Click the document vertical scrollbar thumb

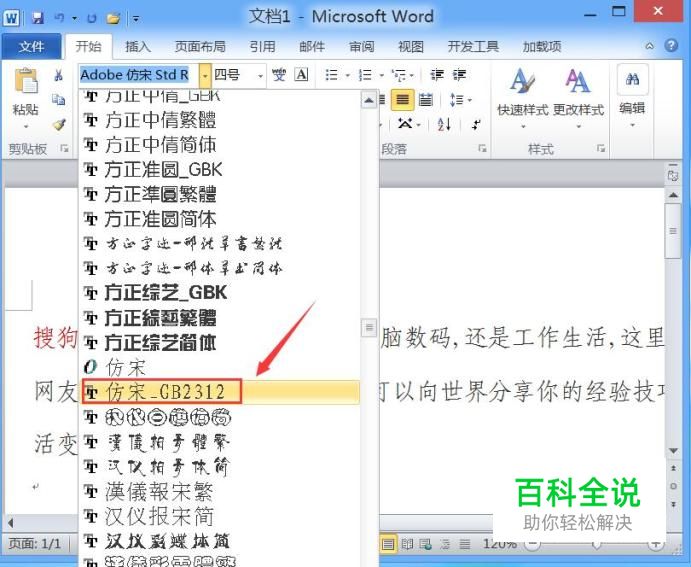(x=672, y=231)
